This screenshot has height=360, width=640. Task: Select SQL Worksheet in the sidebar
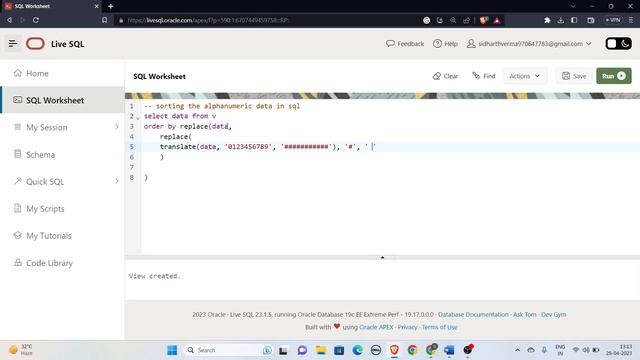[62, 100]
